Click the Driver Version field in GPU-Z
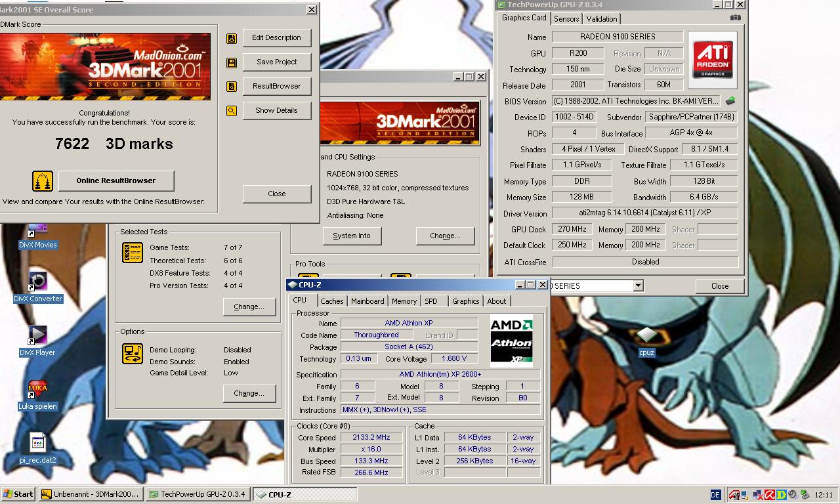The width and height of the screenshot is (840, 504). (644, 213)
